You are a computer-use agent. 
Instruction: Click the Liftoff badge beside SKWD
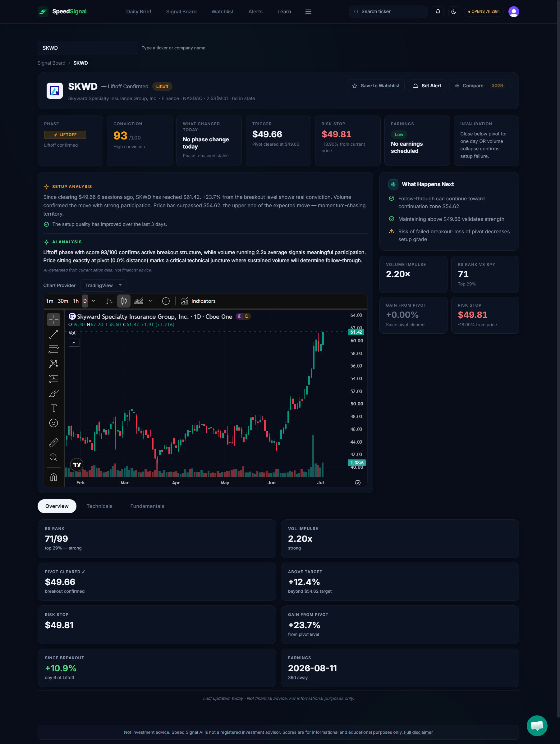point(162,86)
